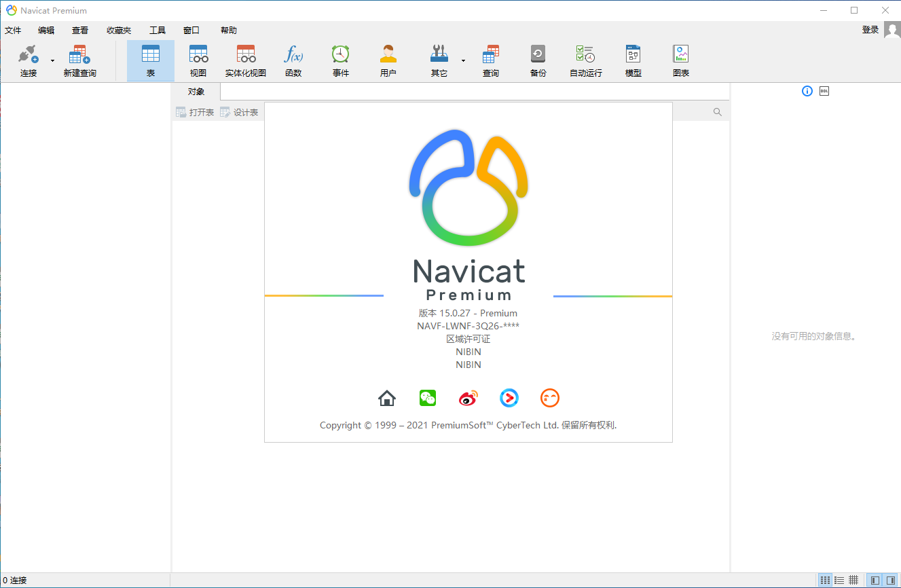Show the DDL panel icon
Viewport: 901px width, 588px height.
824,91
